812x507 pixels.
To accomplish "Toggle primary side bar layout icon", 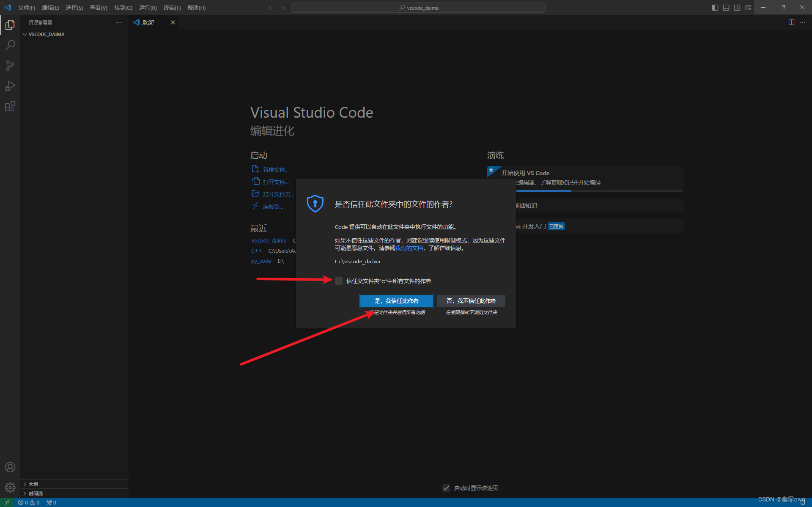I will [x=715, y=8].
